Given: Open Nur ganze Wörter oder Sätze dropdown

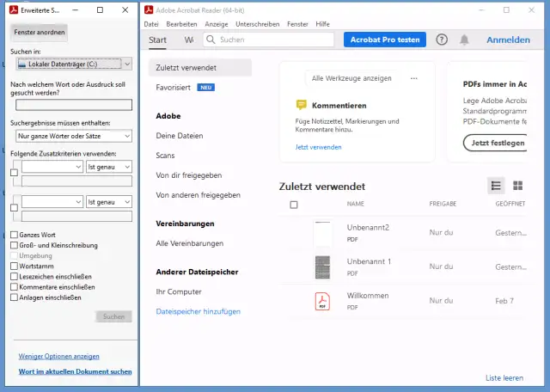Looking at the screenshot, I should [x=74, y=136].
